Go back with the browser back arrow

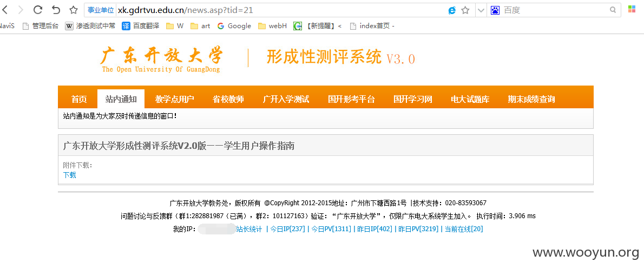pyautogui.click(x=5, y=10)
